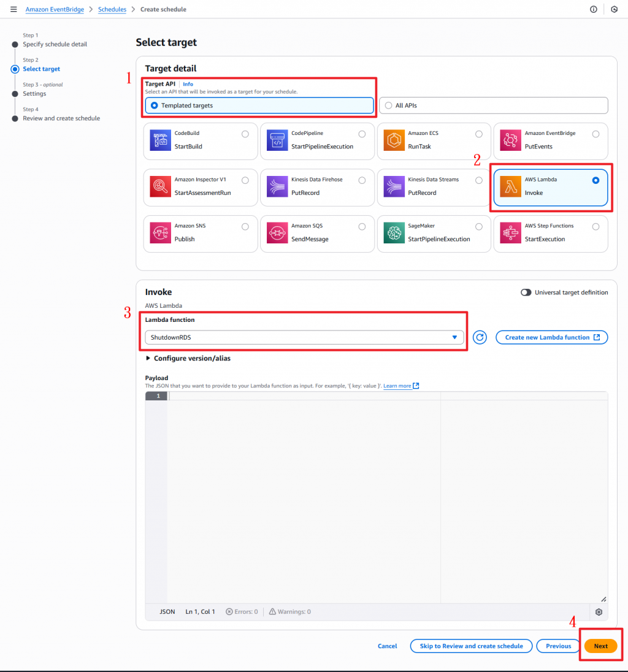Click the Amazon ECS RunTask icon
The height and width of the screenshot is (672, 628).
point(394,140)
